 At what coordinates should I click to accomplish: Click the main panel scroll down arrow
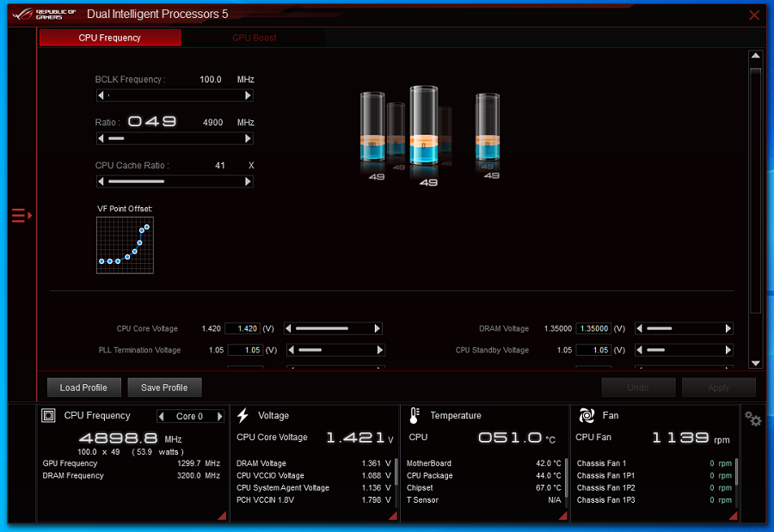point(755,364)
